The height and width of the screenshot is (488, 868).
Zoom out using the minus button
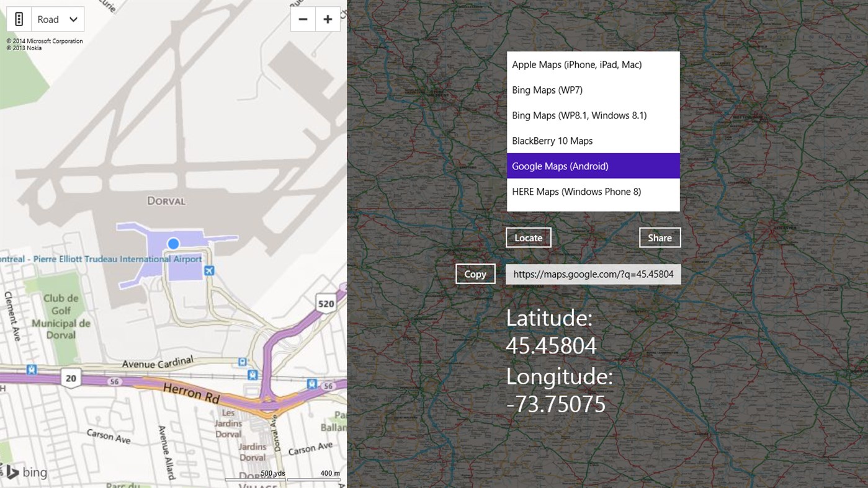(x=303, y=19)
